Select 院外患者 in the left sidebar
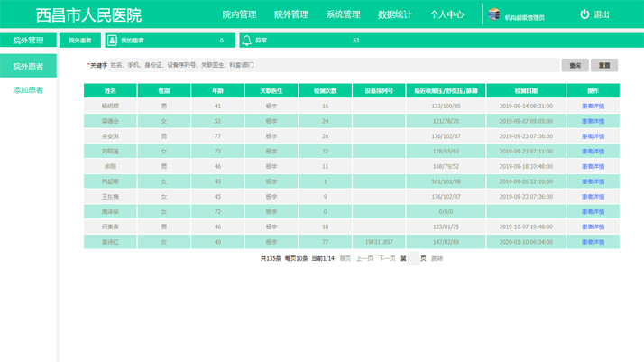644x362 pixels. click(x=28, y=66)
